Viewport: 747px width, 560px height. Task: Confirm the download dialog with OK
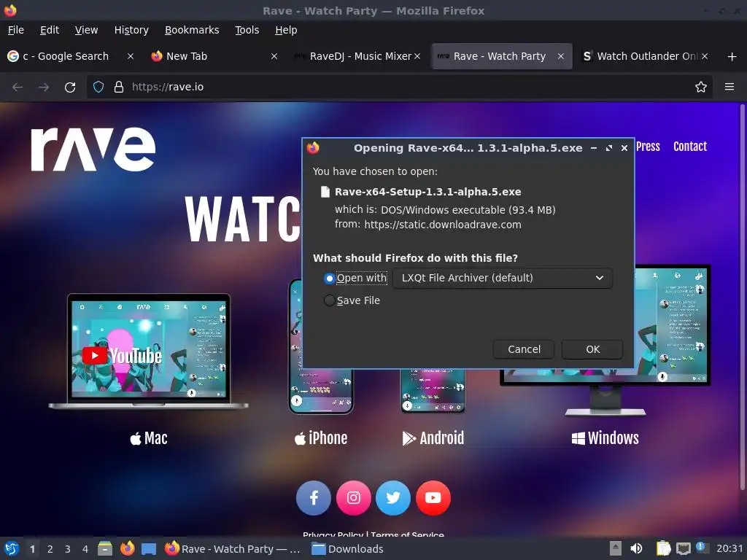coord(592,349)
